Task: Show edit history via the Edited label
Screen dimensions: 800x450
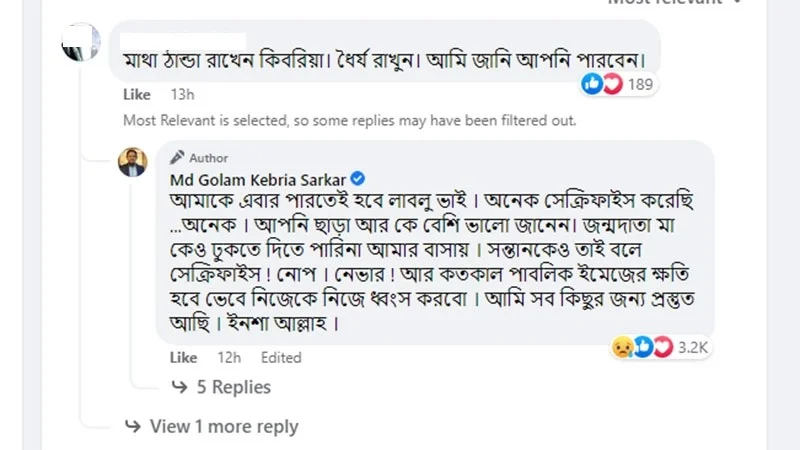Action: coord(281,357)
